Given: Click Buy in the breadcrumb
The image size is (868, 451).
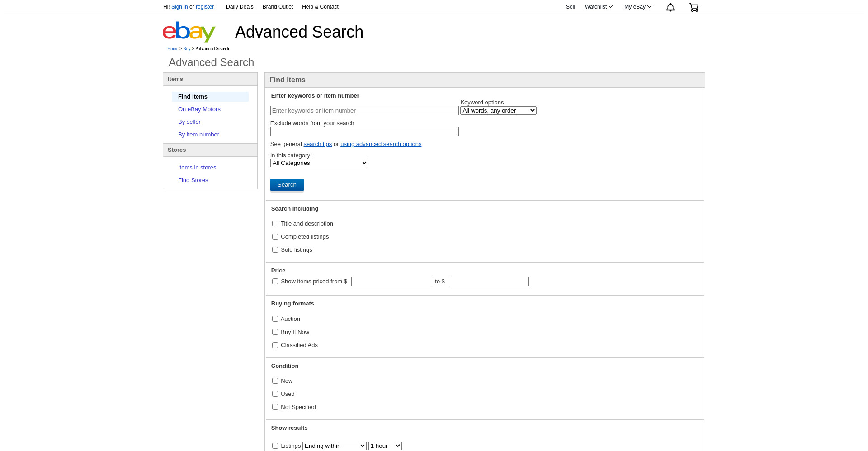Looking at the screenshot, I should (x=187, y=49).
